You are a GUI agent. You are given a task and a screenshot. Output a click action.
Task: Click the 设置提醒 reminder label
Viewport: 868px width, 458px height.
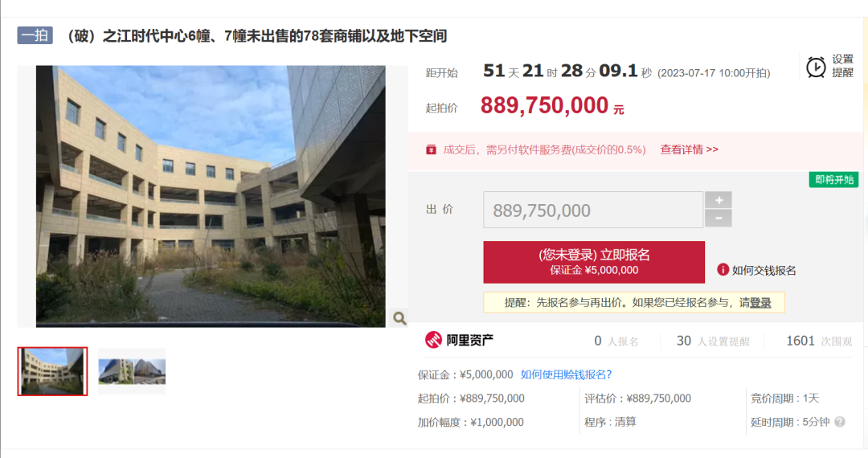(x=842, y=66)
